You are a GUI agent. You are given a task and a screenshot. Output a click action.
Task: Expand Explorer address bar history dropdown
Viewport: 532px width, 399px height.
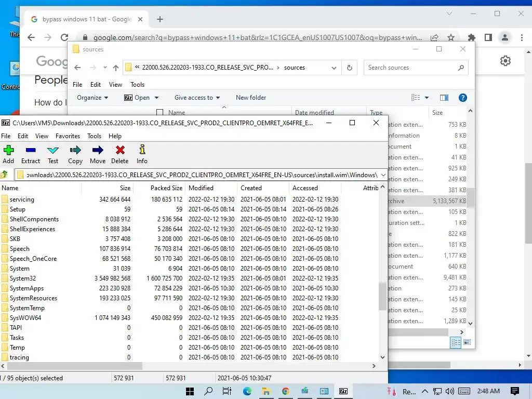[334, 68]
